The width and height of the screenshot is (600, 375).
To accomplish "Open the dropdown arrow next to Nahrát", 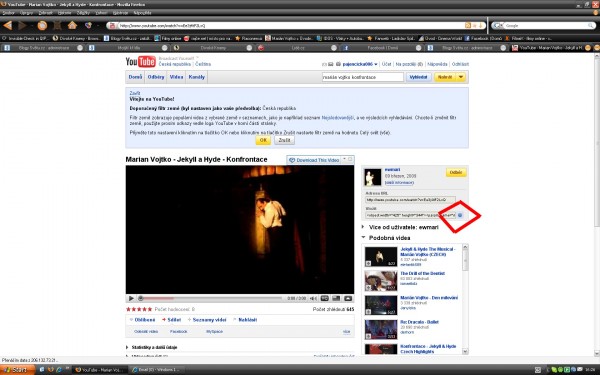I will (461, 77).
